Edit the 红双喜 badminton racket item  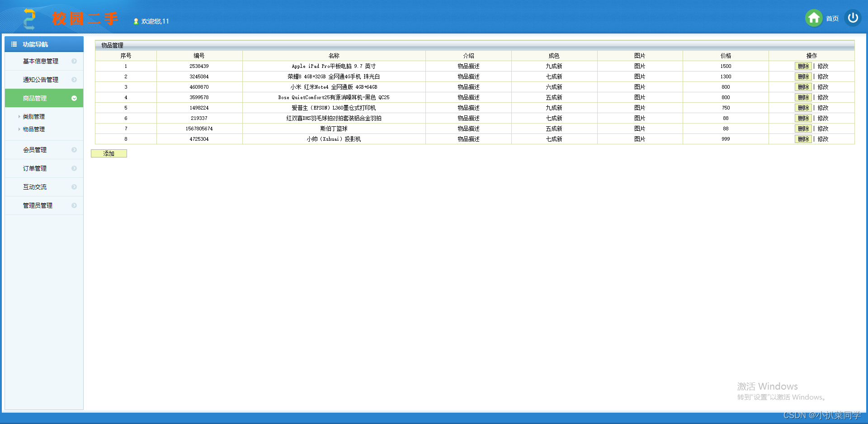coord(823,118)
